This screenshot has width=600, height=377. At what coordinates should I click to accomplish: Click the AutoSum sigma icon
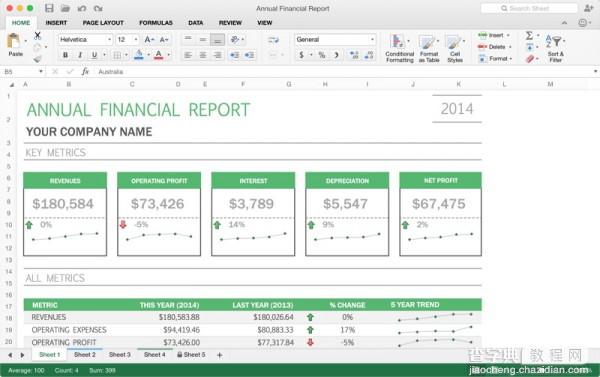coord(529,36)
